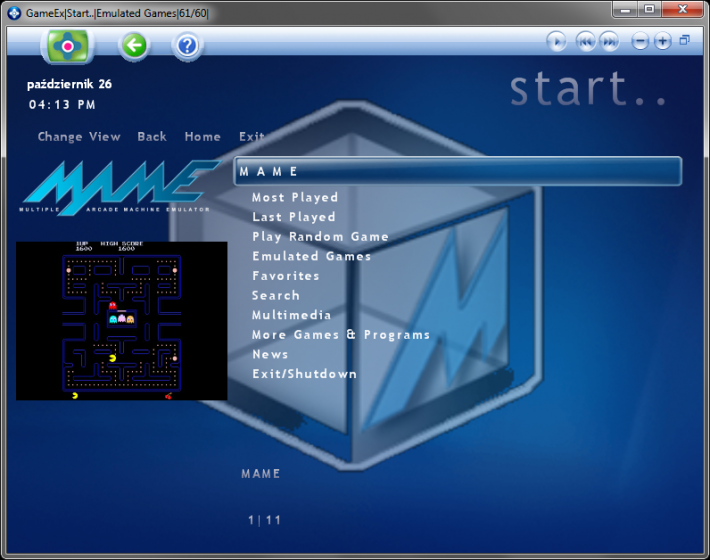Click the play button in top toolbar
Image resolution: width=710 pixels, height=560 pixels.
coord(556,42)
